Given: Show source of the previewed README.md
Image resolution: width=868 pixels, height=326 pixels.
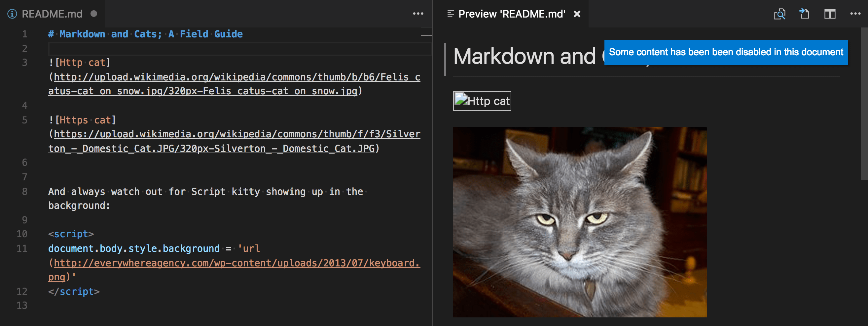Looking at the screenshot, I should 804,14.
